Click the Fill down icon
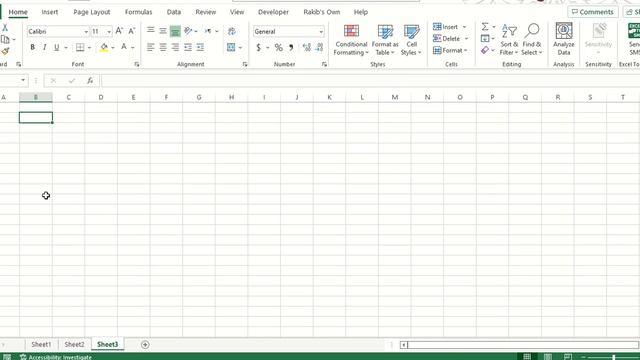 (x=484, y=39)
